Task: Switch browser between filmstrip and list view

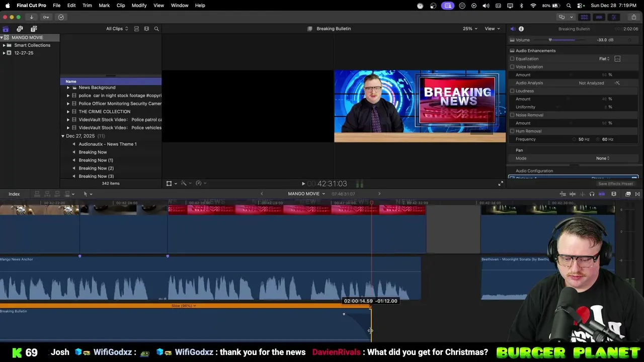Action: [146, 29]
